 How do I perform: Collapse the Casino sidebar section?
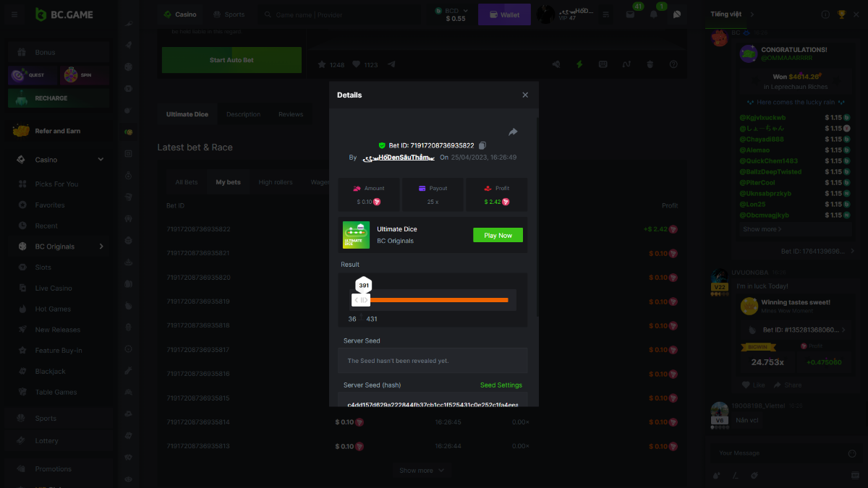[x=101, y=160]
